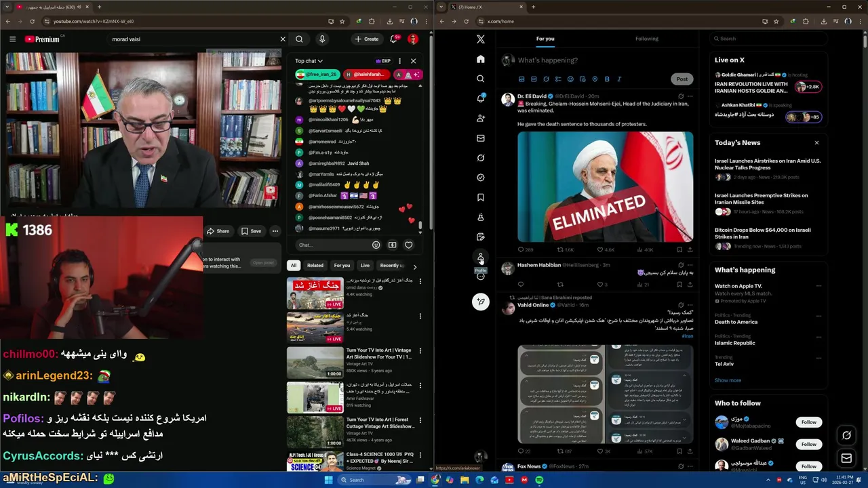This screenshot has height=488, width=868.
Task: Open more options on Dr. Eli David's post
Action: 690,96
